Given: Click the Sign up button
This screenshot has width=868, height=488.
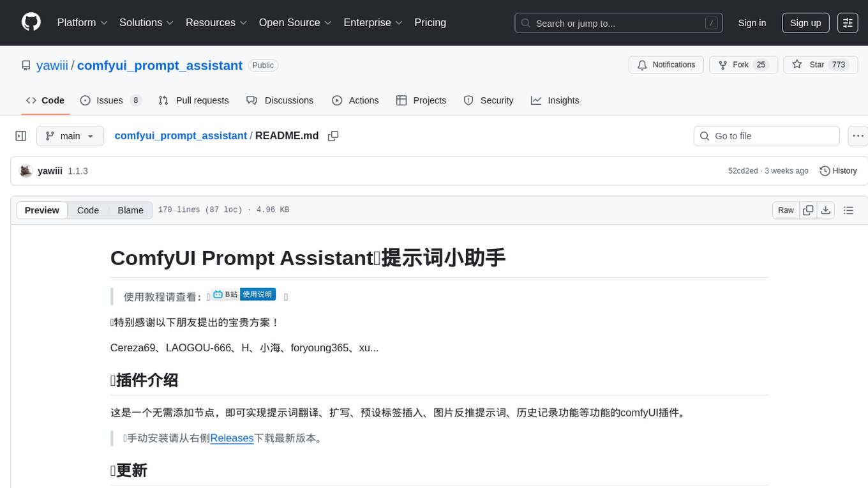Looking at the screenshot, I should pos(805,23).
